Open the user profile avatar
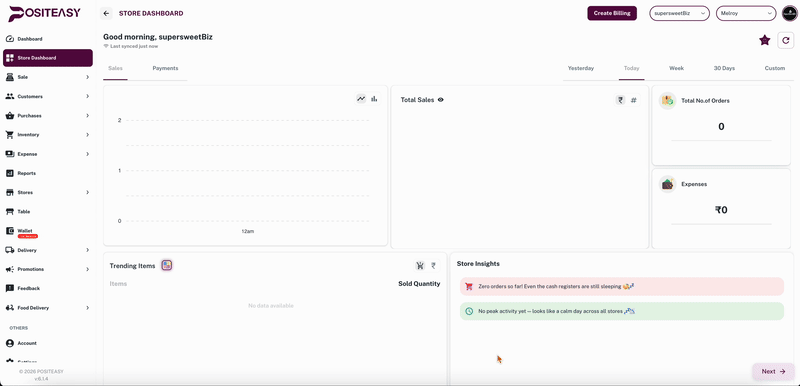The height and width of the screenshot is (386, 800). pyautogui.click(x=789, y=13)
